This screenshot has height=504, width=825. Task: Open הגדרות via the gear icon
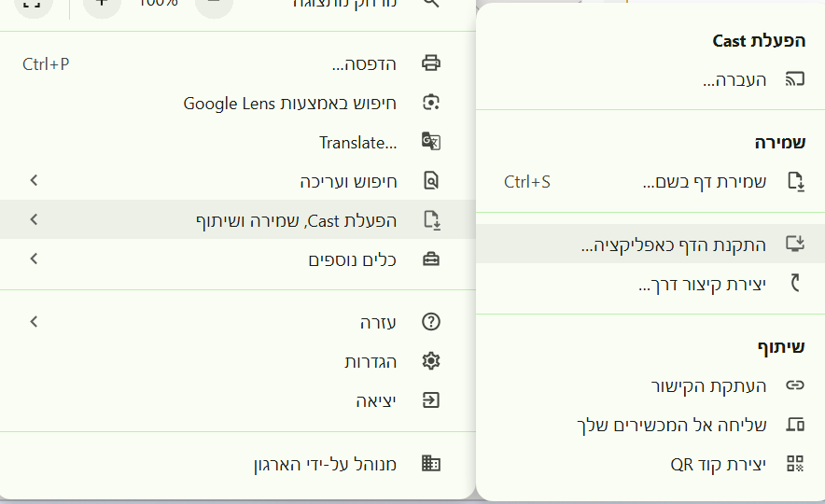[431, 361]
